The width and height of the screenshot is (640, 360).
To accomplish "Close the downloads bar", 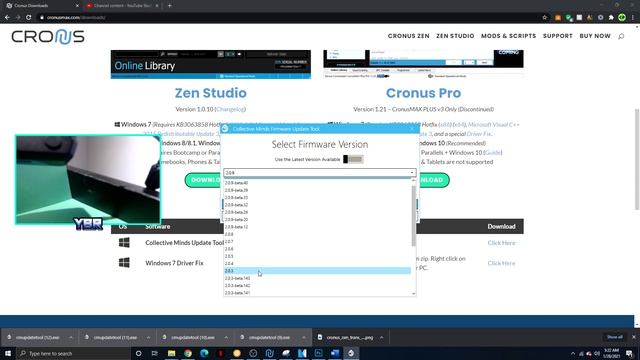I will (x=633, y=337).
